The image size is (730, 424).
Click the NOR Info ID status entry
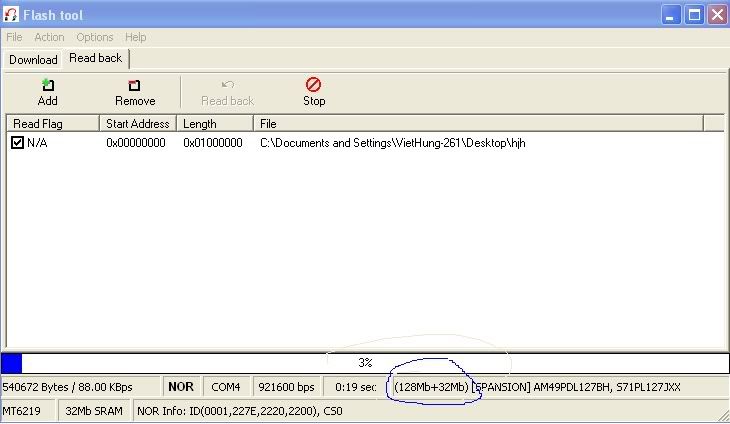click(240, 411)
